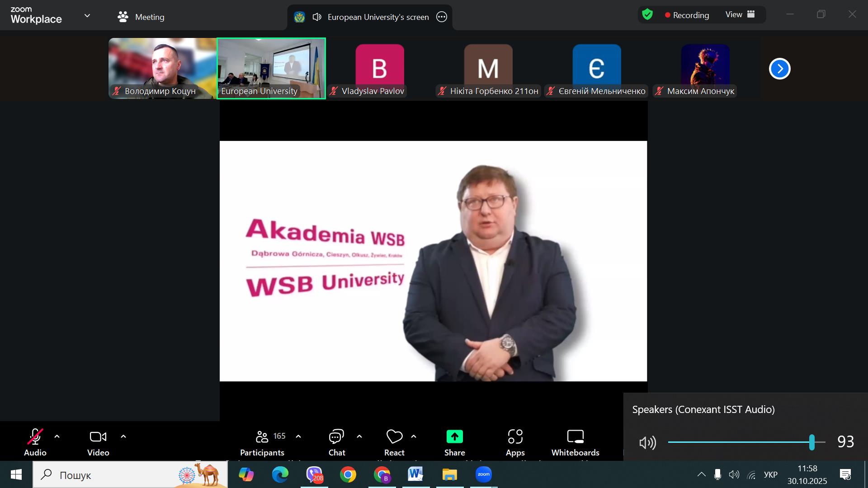
Task: Open more options for shared screen
Action: 442,17
